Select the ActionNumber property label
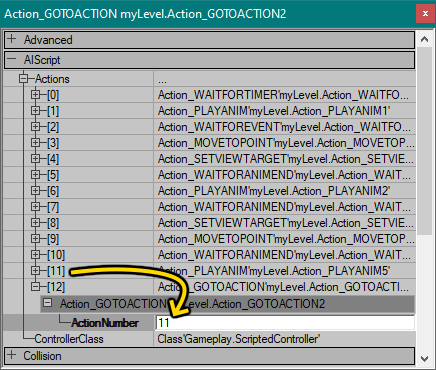Image resolution: width=436 pixels, height=370 pixels. pos(105,323)
